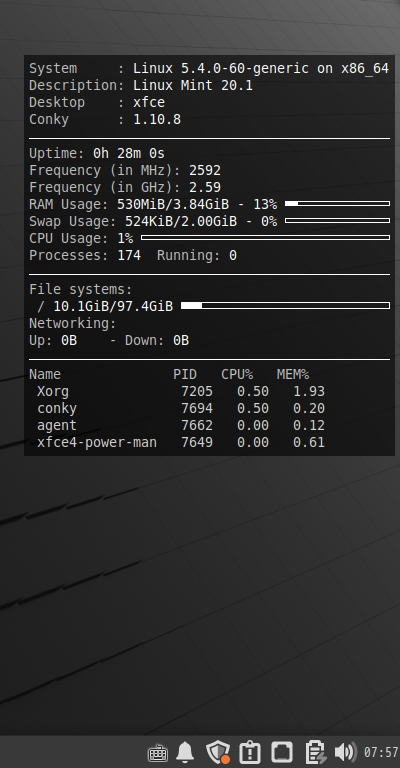Screen dimensions: 400x768
Task: Click the File systems heading
Action: (x=81, y=289)
